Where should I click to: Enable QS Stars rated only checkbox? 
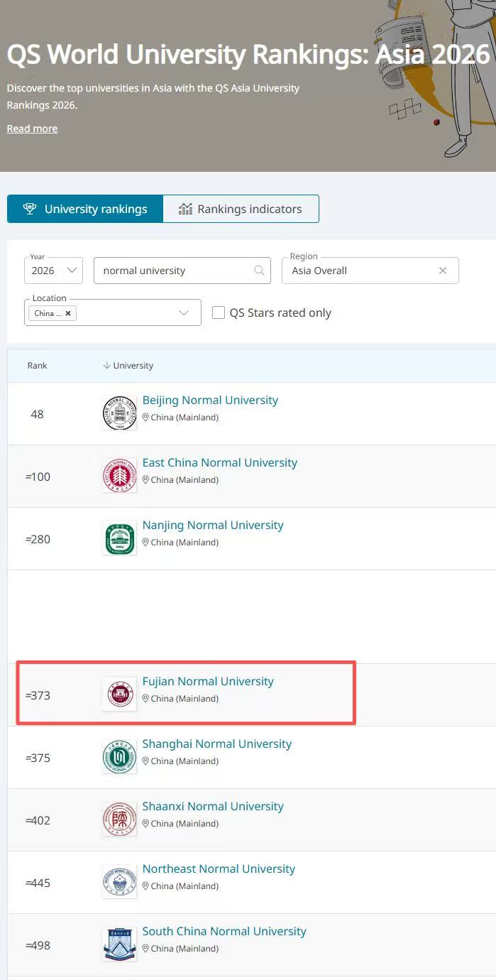[219, 312]
